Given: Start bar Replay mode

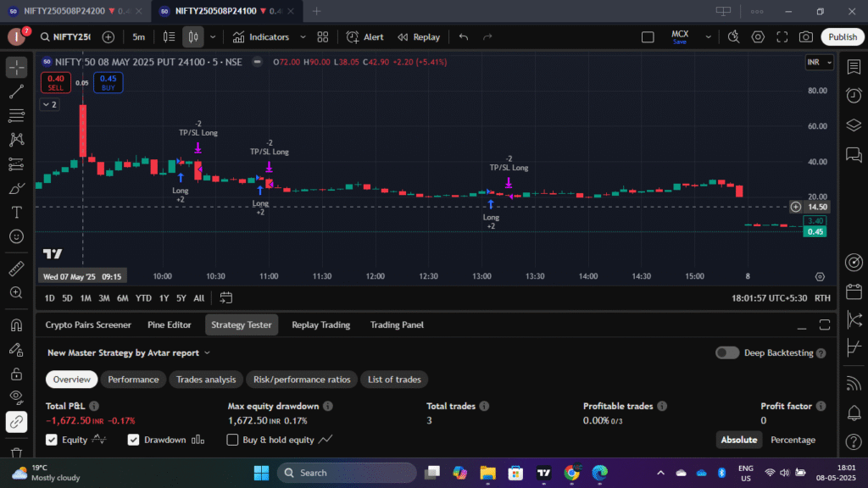Looking at the screenshot, I should tap(419, 37).
